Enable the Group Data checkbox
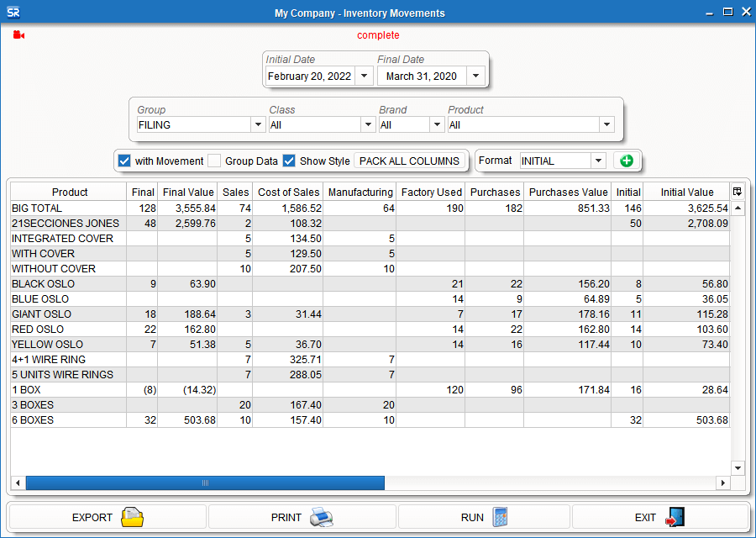This screenshot has height=538, width=756. tap(214, 161)
